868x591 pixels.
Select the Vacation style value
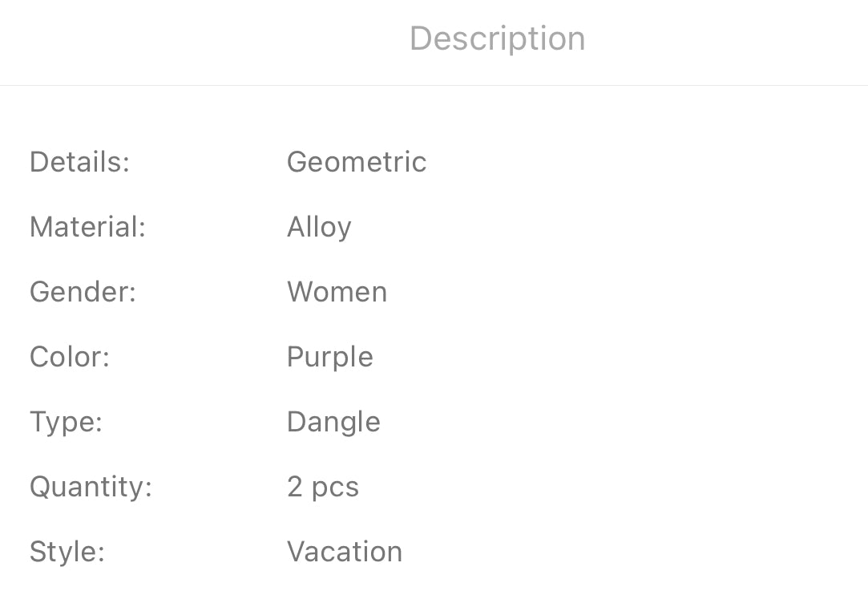click(345, 552)
